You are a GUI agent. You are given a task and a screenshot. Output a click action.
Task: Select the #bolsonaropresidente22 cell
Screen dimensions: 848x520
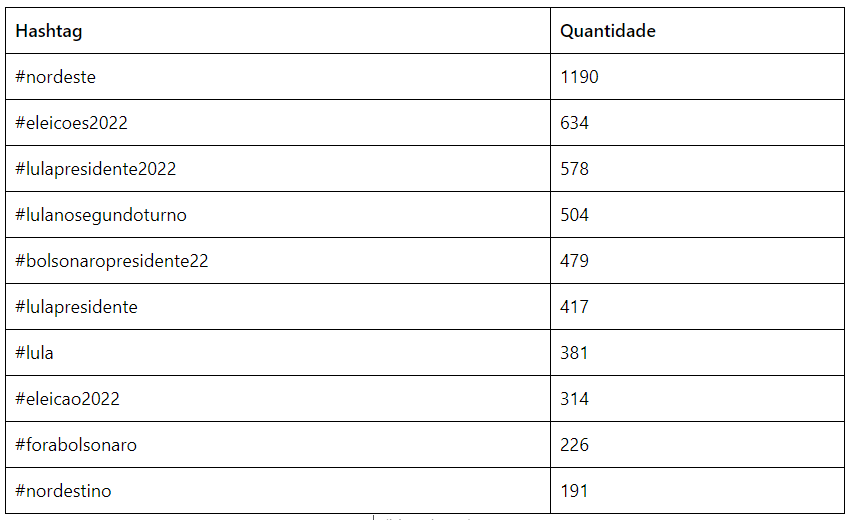click(112, 261)
